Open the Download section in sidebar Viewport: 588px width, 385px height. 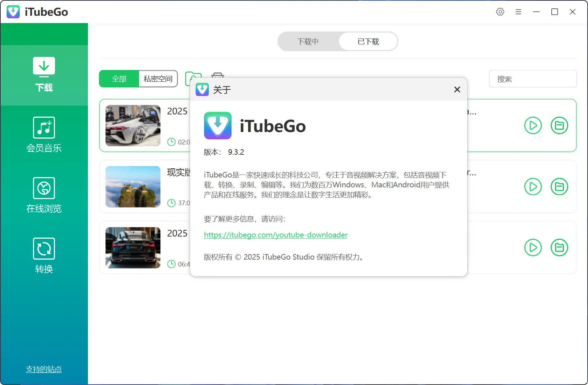point(44,75)
